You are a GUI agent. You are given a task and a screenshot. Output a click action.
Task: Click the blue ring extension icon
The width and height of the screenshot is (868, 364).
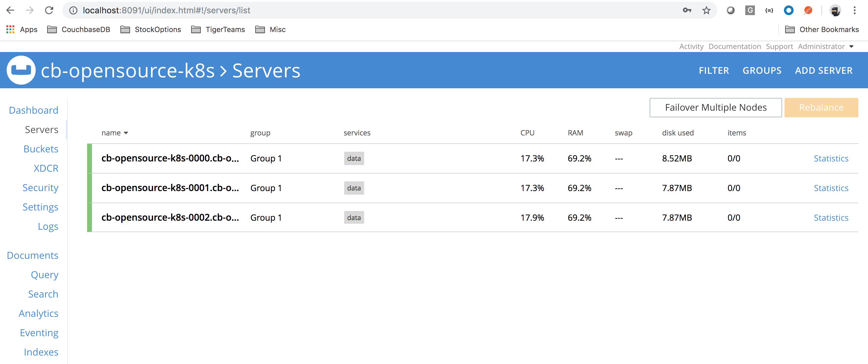788,11
